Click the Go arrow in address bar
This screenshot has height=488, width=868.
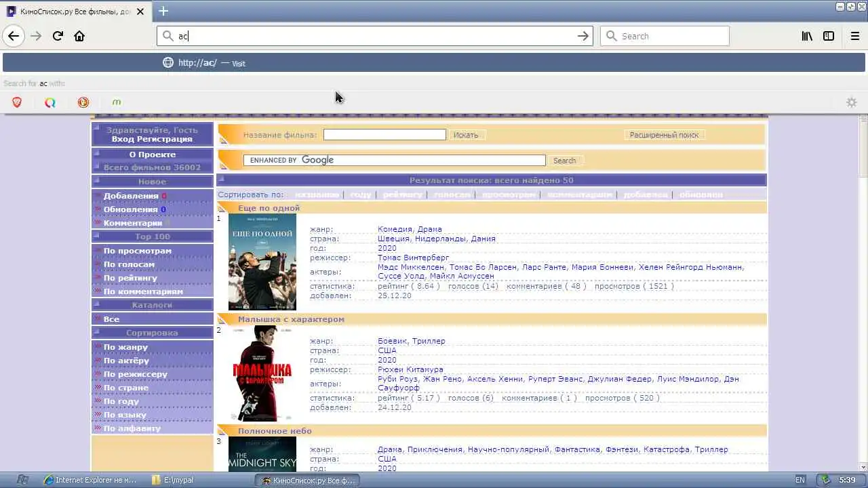[583, 36]
